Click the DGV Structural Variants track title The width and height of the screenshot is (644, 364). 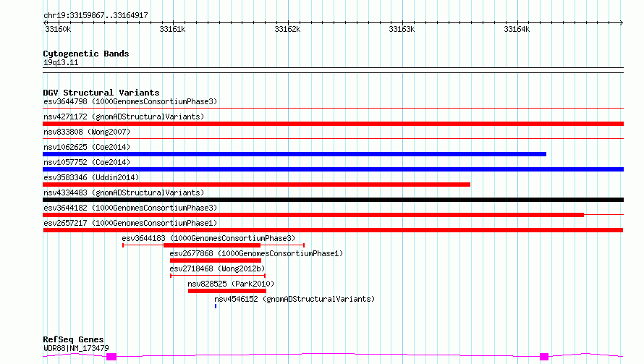101,93
